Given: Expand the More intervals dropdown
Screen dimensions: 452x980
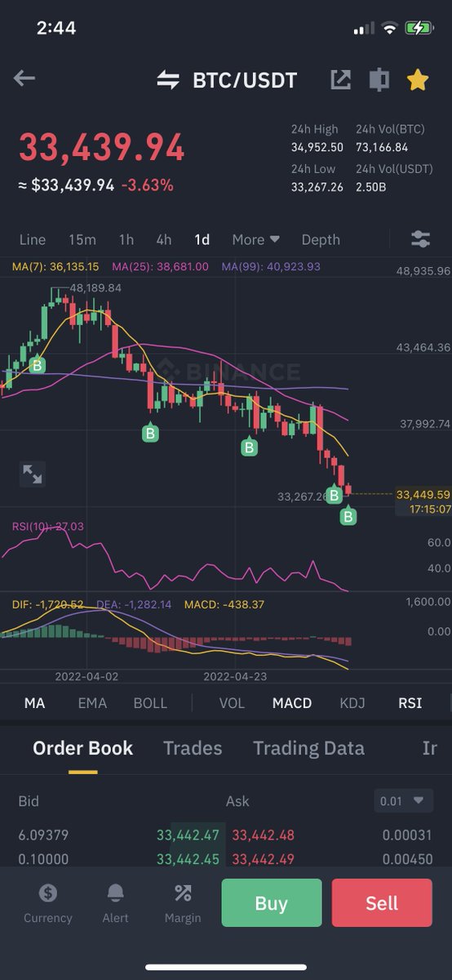Looking at the screenshot, I should point(255,239).
